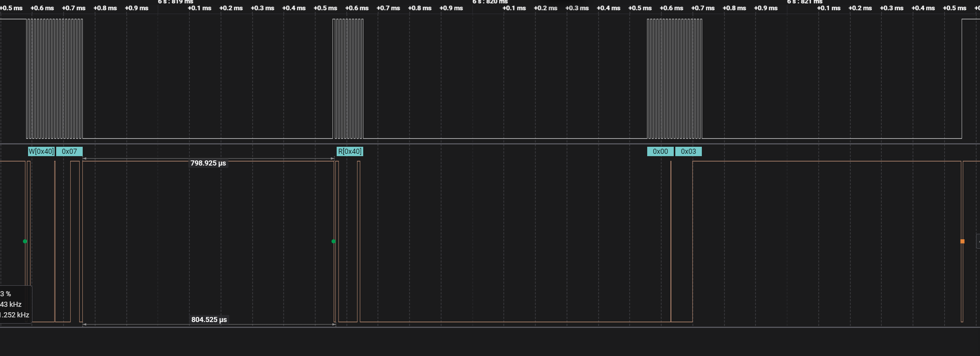
Task: Select the 0x00 data byte bubble
Action: coord(660,151)
